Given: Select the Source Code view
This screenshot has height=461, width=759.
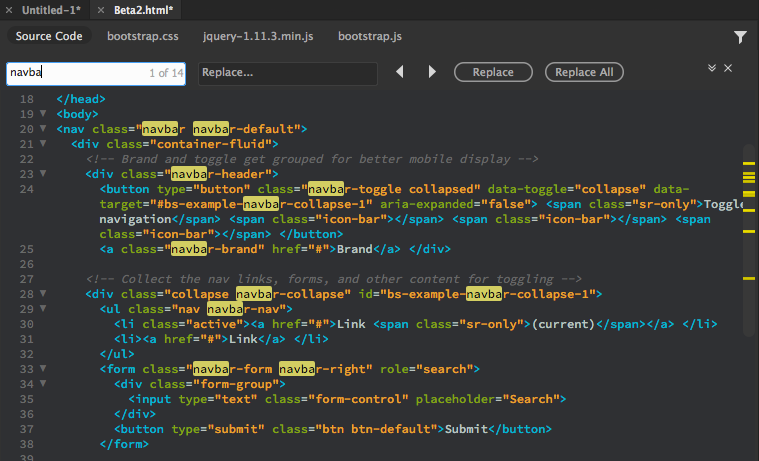Looking at the screenshot, I should click(x=49, y=37).
